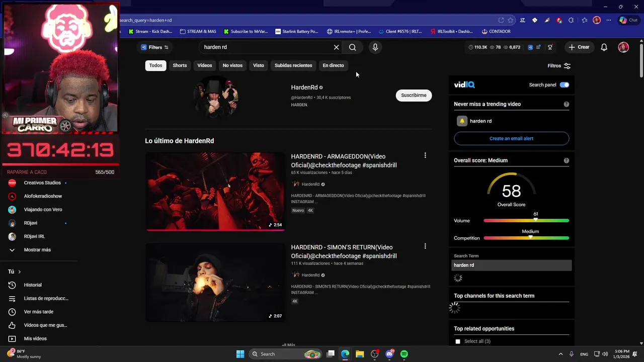Open browser settings and more ellipsis
Image resolution: width=644 pixels, height=362 pixels.
[x=609, y=20]
